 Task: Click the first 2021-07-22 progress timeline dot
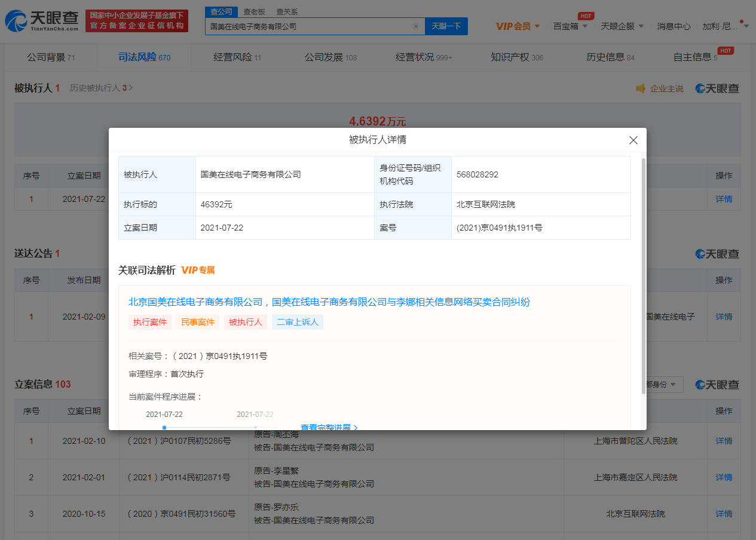(x=164, y=427)
